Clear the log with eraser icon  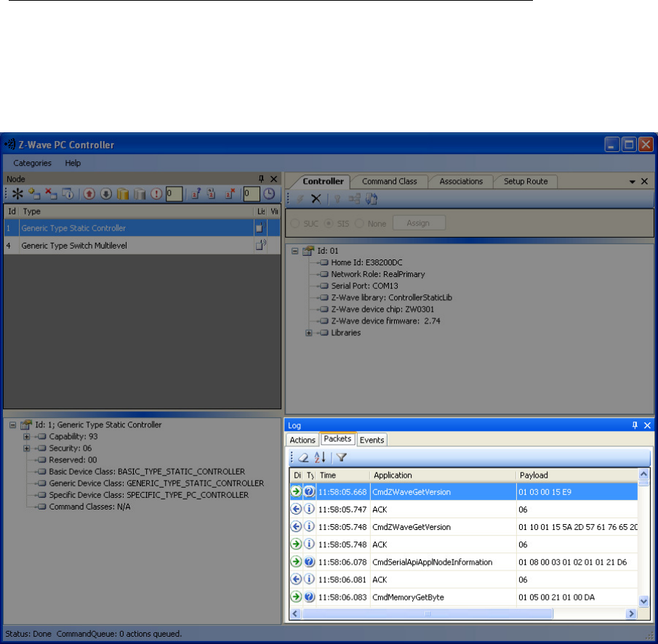303,457
